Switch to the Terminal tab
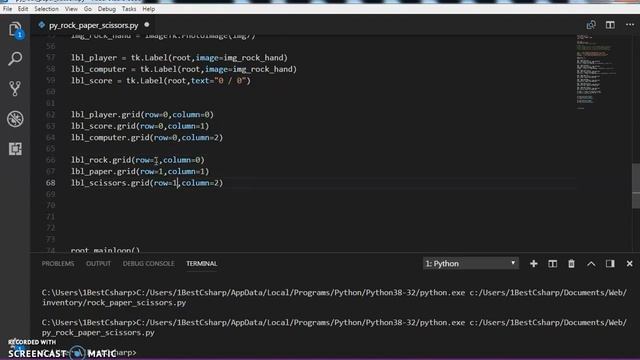Screen dimensions: 640x360 point(202,264)
